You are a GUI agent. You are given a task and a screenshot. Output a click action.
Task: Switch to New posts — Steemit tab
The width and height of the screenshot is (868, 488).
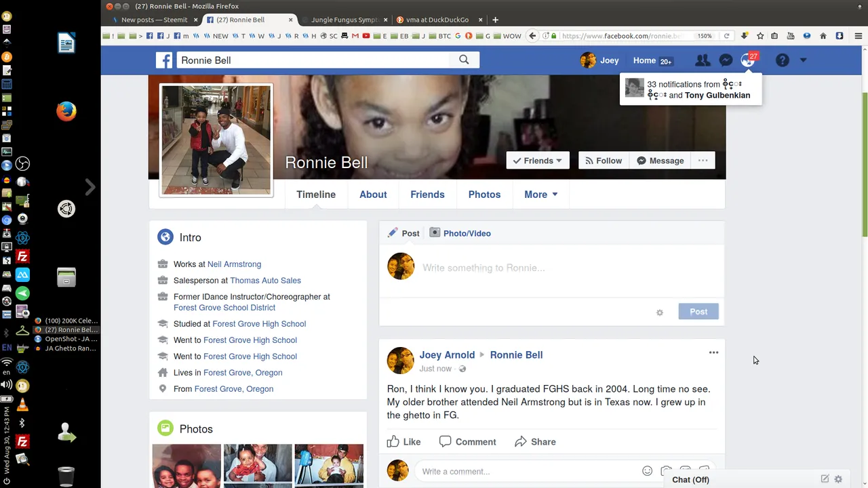[x=154, y=20]
